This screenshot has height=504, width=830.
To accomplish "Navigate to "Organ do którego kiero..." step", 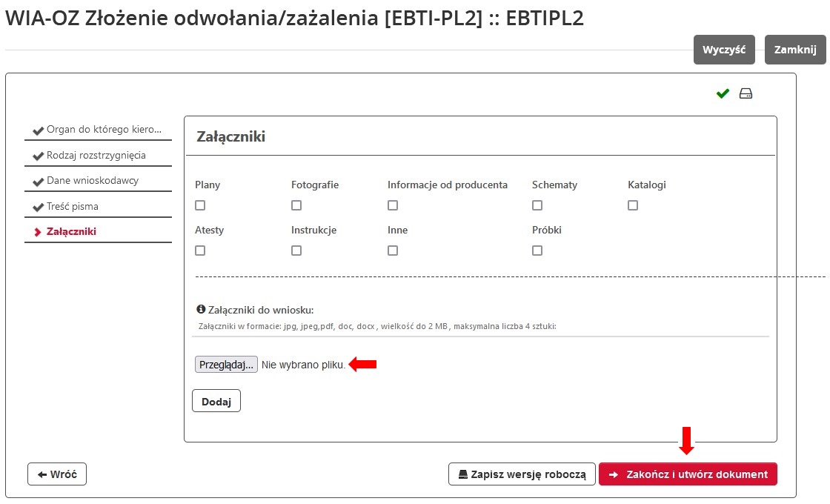I will (97, 130).
